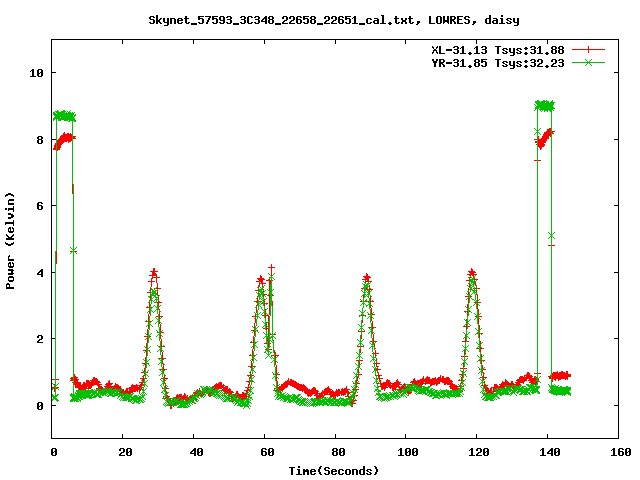Viewport: 640px width, 480px height.
Task: Click the green YR legend line sample
Action: tap(588, 62)
